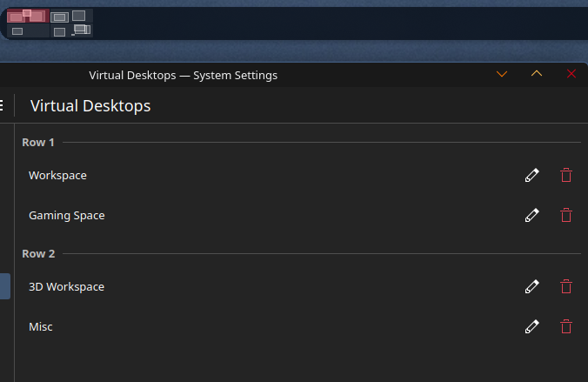Open the hamburger menu beside Virtual Desktops heading

[x=2, y=105]
